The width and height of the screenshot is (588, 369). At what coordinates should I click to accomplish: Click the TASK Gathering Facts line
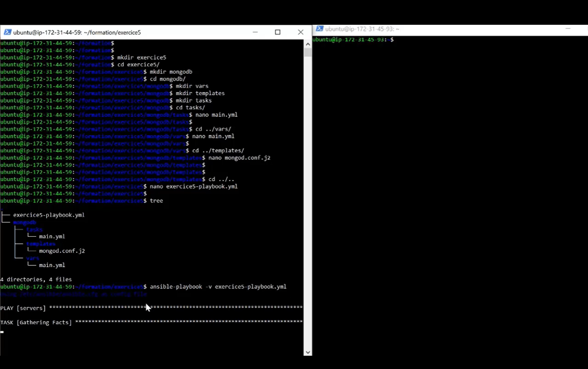pyautogui.click(x=35, y=322)
